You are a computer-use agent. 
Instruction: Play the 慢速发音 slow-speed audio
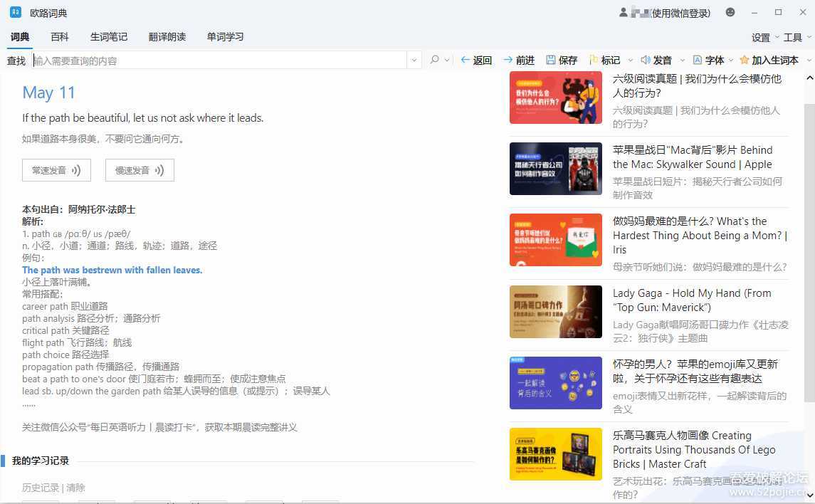click(x=140, y=170)
